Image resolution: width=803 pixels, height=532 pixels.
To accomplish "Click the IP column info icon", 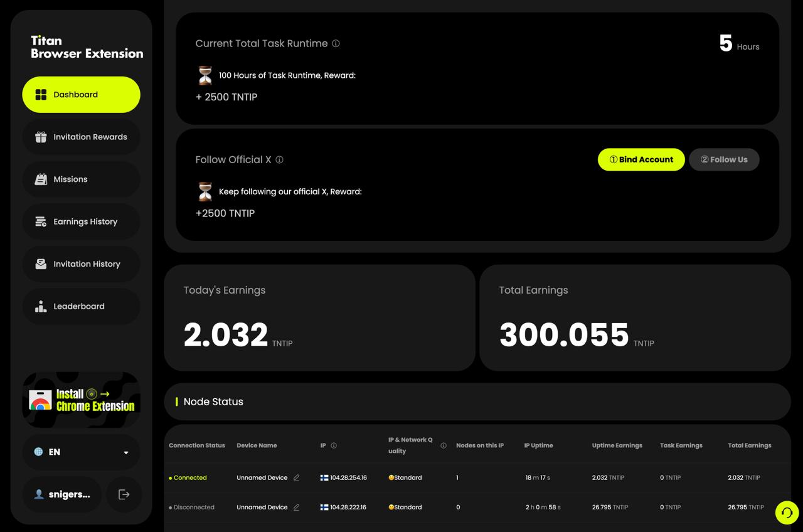I will pos(334,445).
